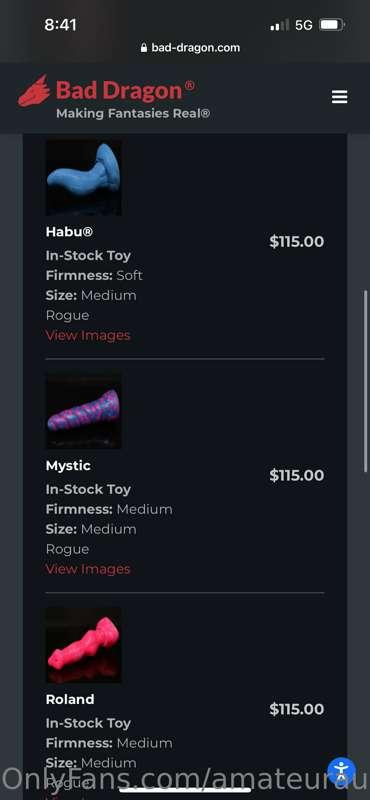Tap the cellular signal bars icon
370x800 pixels.
click(279, 25)
